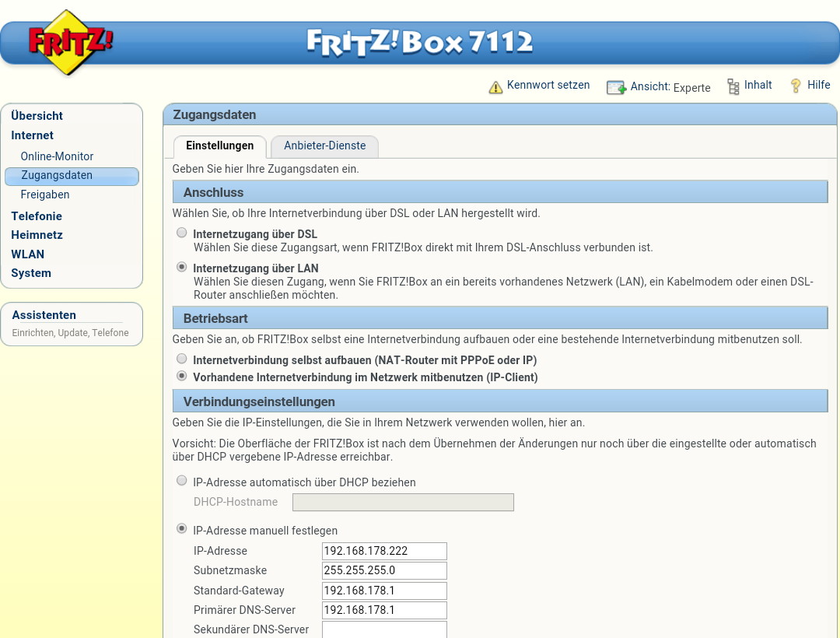
Task: Click the Subnetzmaske input field
Action: (x=384, y=570)
